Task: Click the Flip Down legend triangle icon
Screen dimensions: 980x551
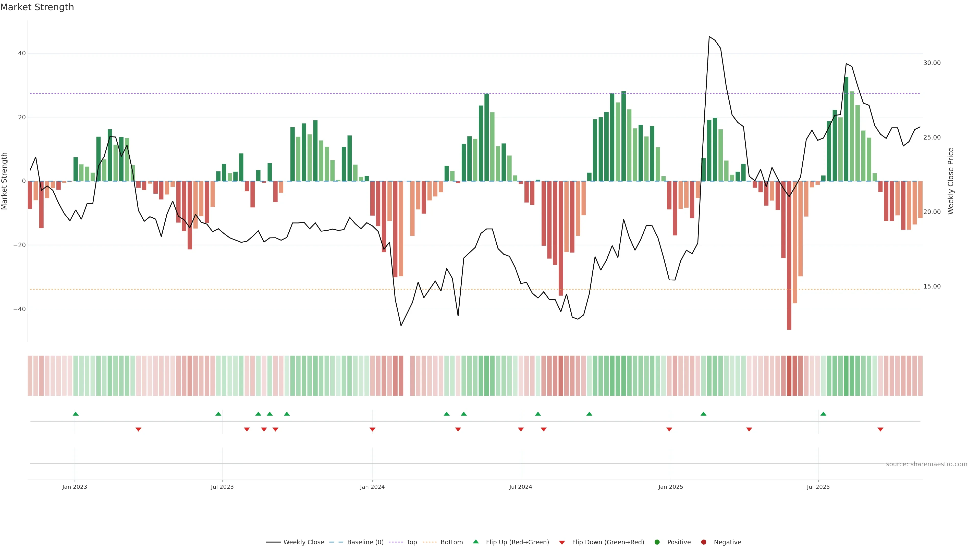Action: (561, 542)
